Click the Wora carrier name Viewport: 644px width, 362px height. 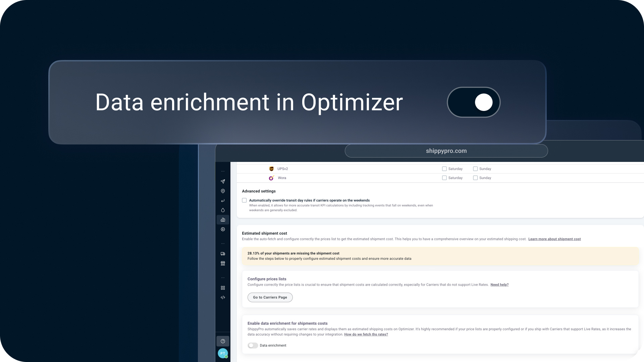click(282, 178)
